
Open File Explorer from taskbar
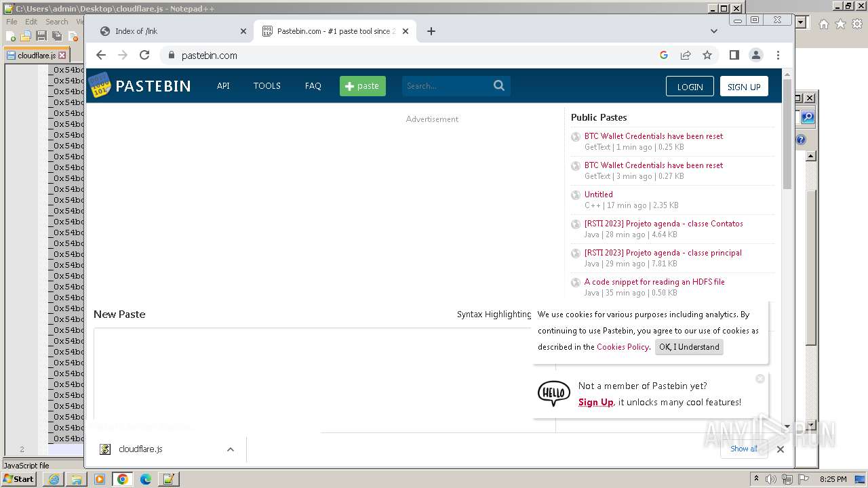click(77, 479)
